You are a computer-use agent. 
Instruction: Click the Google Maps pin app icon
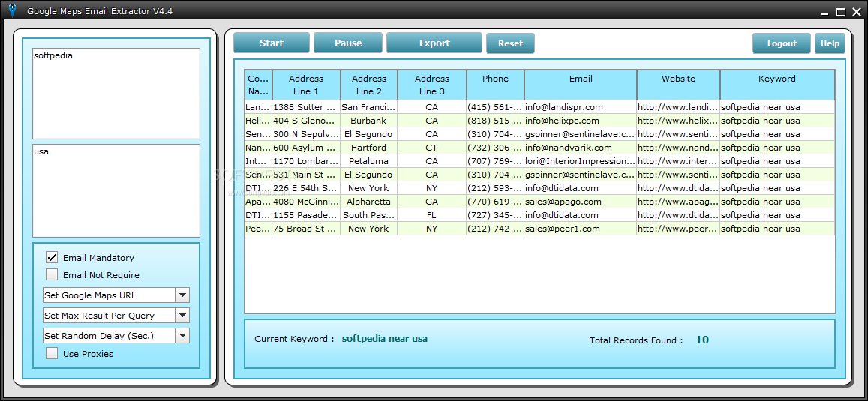pos(12,10)
